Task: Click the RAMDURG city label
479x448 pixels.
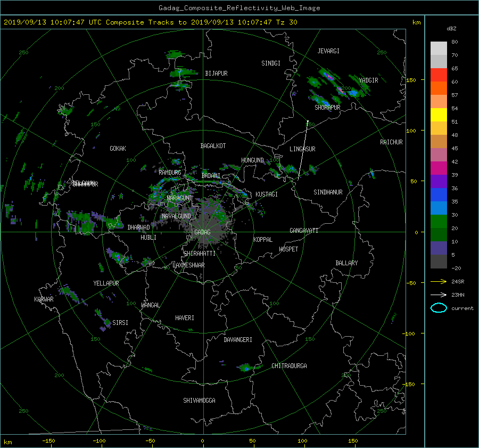Action: (170, 173)
